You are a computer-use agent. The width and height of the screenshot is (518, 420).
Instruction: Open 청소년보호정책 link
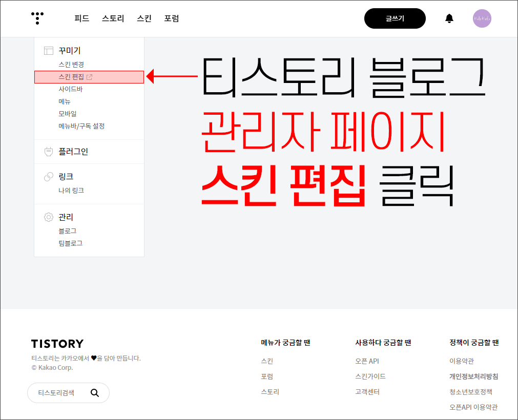(x=471, y=392)
